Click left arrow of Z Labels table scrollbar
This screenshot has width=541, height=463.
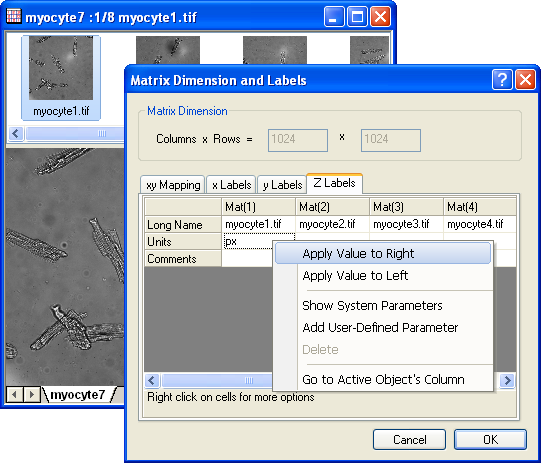(152, 381)
